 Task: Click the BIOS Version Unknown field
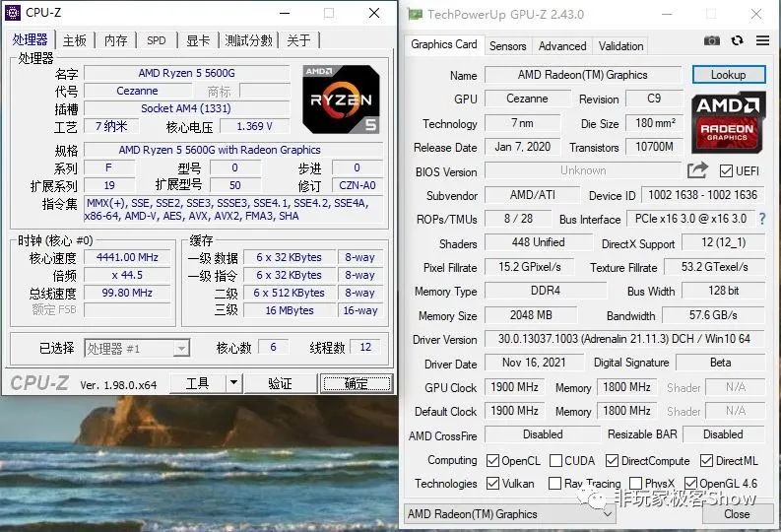tap(583, 170)
